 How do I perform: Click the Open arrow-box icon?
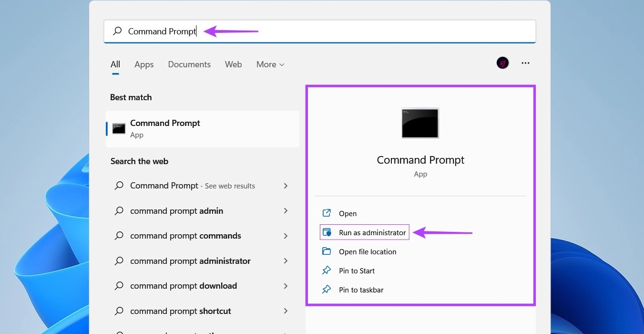click(x=327, y=213)
